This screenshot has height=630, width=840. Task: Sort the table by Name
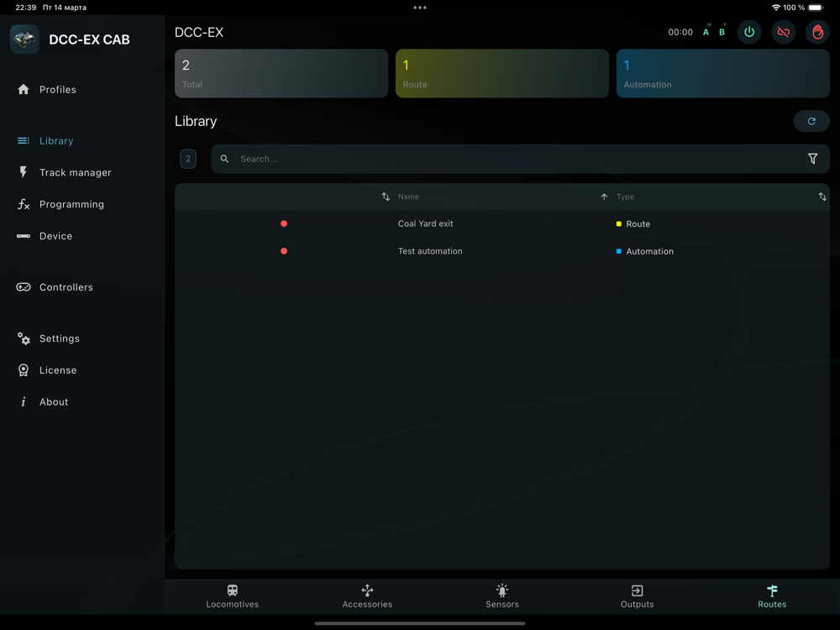408,197
